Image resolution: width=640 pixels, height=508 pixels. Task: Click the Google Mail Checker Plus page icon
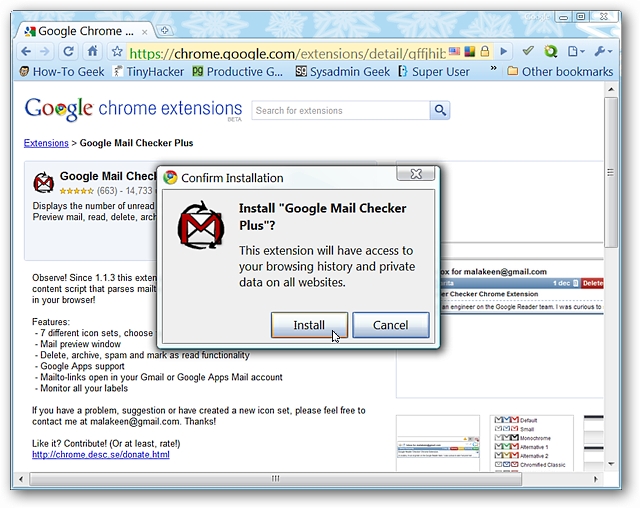pyautogui.click(x=44, y=182)
